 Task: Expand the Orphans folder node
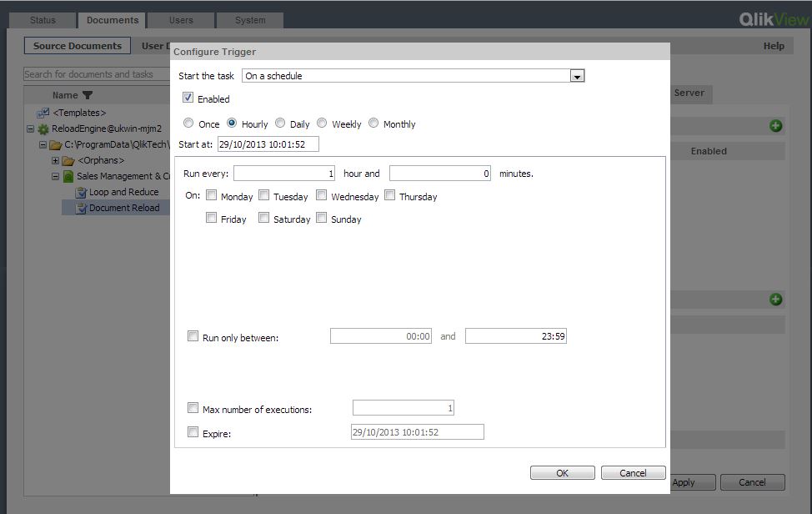pos(55,160)
